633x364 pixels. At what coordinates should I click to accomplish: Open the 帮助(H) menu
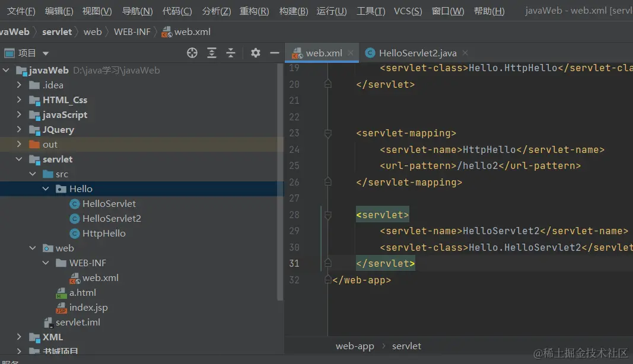(x=489, y=11)
